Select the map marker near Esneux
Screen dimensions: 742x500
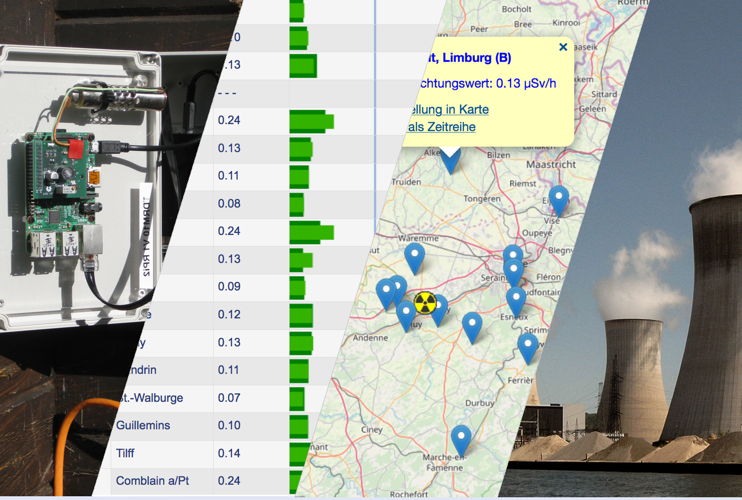click(516, 299)
